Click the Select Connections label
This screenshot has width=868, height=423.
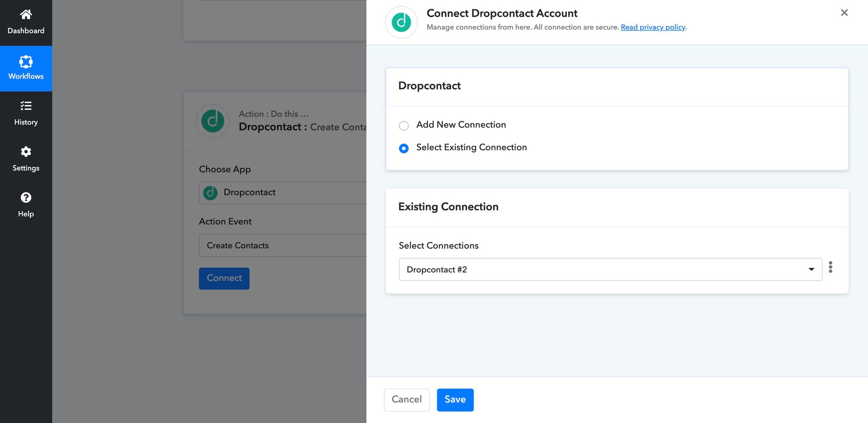(439, 246)
